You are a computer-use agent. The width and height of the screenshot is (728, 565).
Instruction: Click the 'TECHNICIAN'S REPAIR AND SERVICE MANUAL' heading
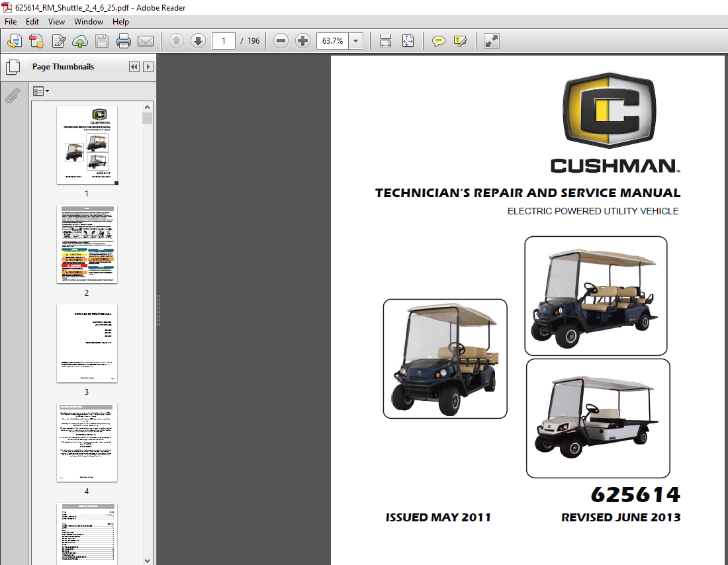(x=528, y=193)
